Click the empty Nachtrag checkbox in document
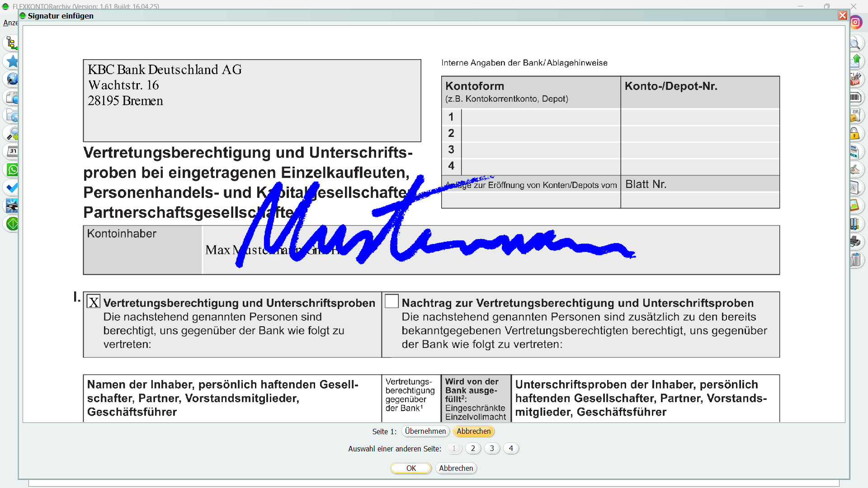868x488 pixels. (392, 301)
